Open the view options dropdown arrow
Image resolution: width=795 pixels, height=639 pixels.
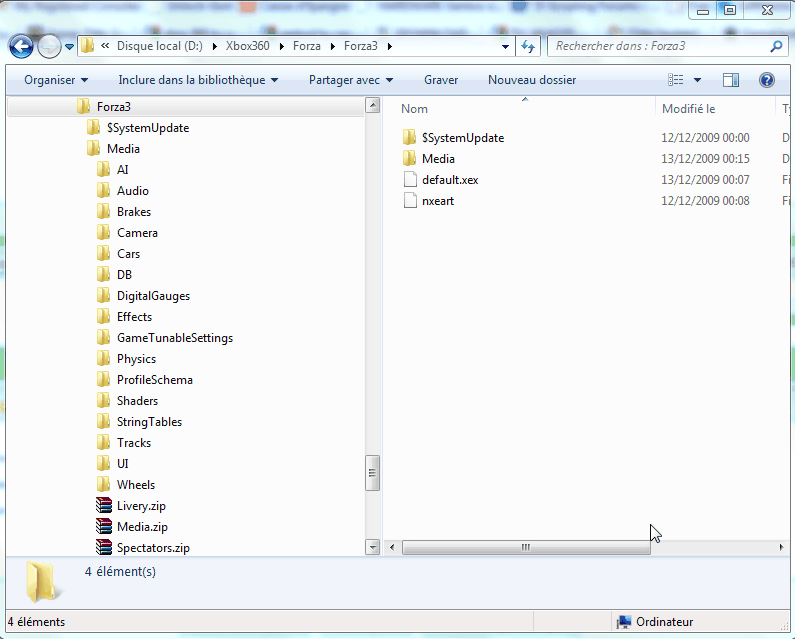pyautogui.click(x=697, y=80)
